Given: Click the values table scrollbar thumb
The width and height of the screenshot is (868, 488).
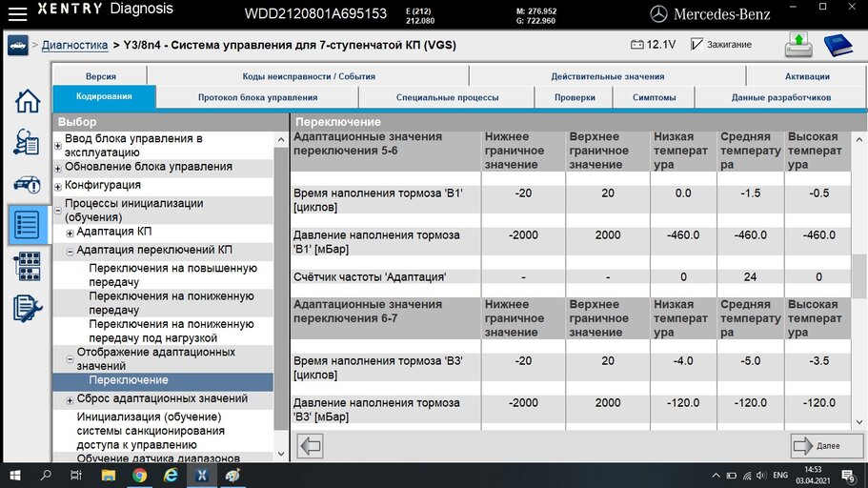Looking at the screenshot, I should point(858,278).
